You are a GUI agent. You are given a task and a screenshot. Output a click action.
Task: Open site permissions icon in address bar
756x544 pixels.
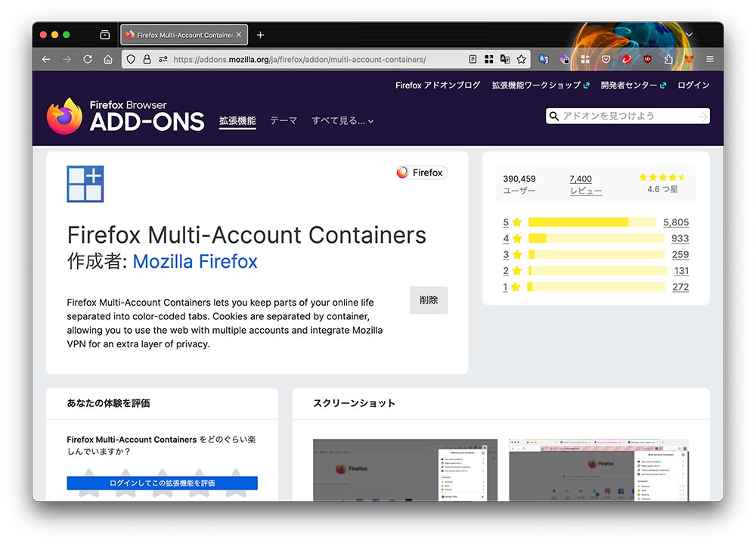click(163, 59)
